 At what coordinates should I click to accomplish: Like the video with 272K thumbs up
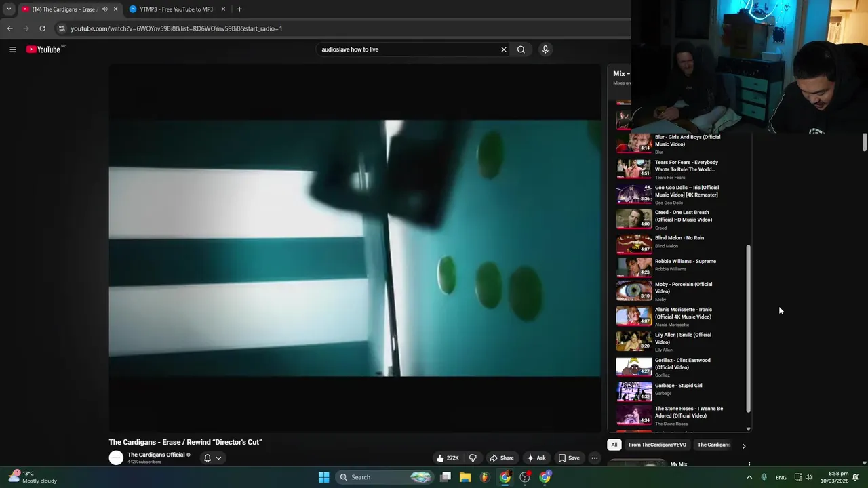(448, 457)
